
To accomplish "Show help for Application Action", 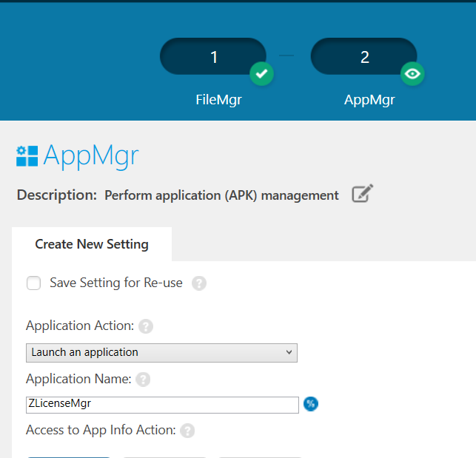I will [x=146, y=326].
